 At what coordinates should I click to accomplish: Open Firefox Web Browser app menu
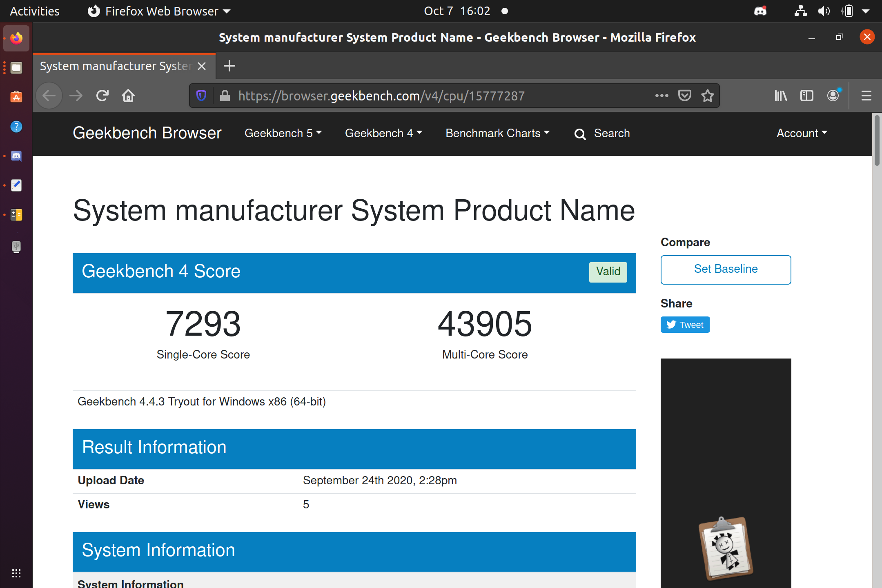tap(159, 11)
